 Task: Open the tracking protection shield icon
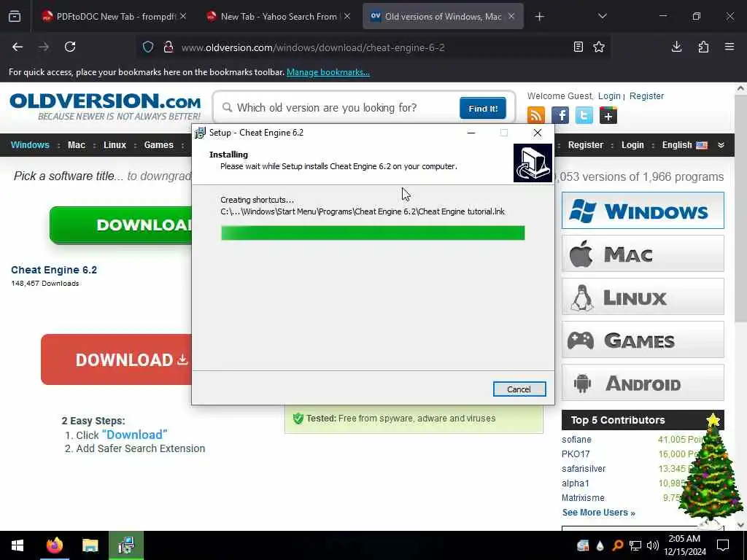coord(148,47)
